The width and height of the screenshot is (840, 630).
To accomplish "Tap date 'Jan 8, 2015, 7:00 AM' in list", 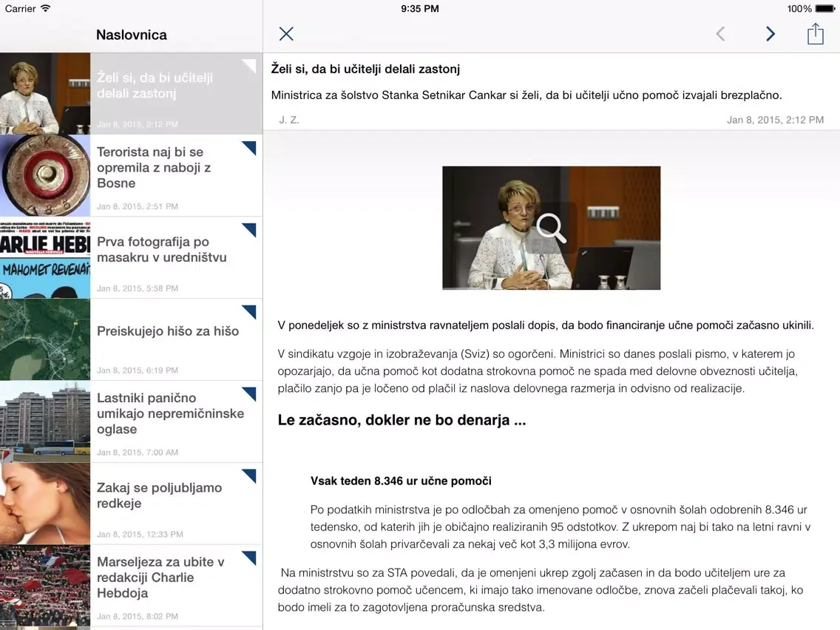I will click(137, 452).
